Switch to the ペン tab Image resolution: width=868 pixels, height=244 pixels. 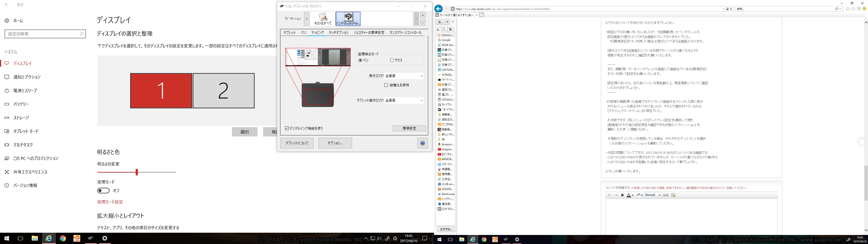(x=303, y=33)
